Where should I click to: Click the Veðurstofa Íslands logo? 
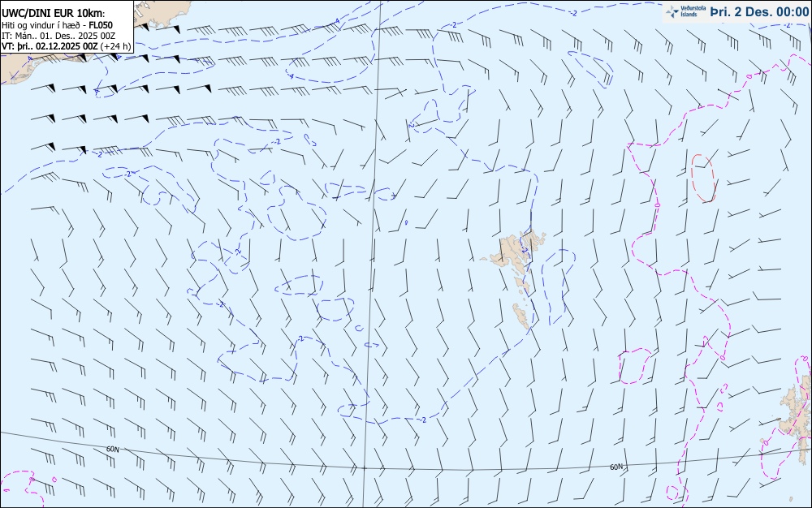(x=685, y=11)
